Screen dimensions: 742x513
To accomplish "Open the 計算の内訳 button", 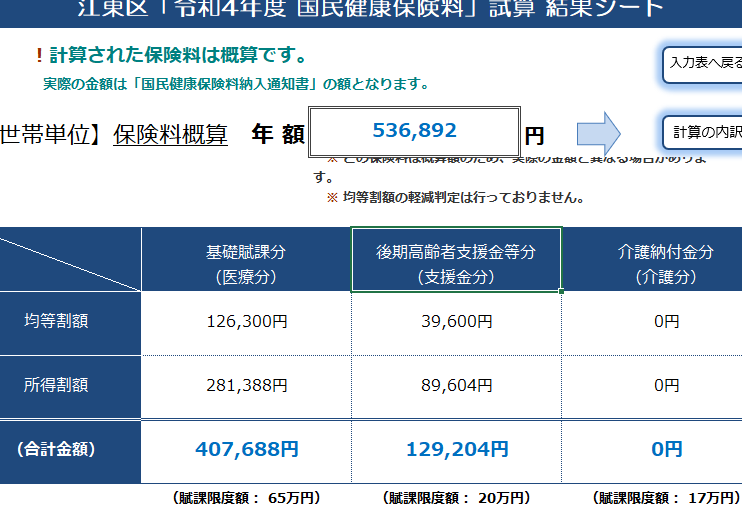I will (705, 132).
